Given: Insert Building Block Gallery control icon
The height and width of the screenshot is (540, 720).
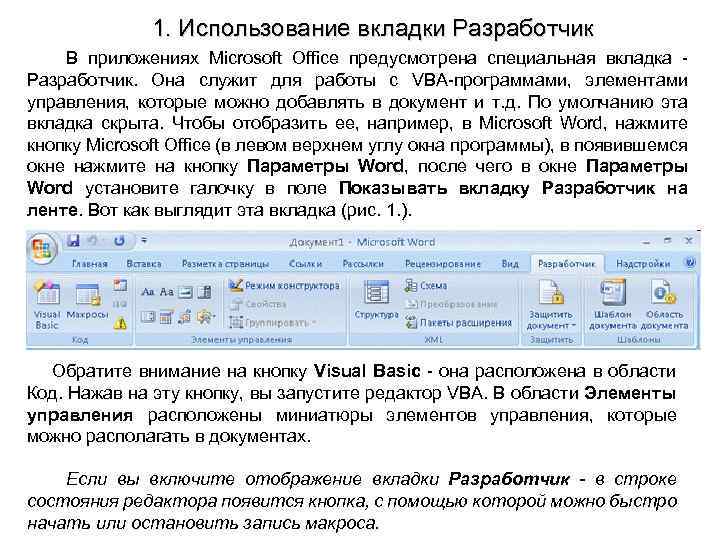Looking at the screenshot, I should coord(185,317).
